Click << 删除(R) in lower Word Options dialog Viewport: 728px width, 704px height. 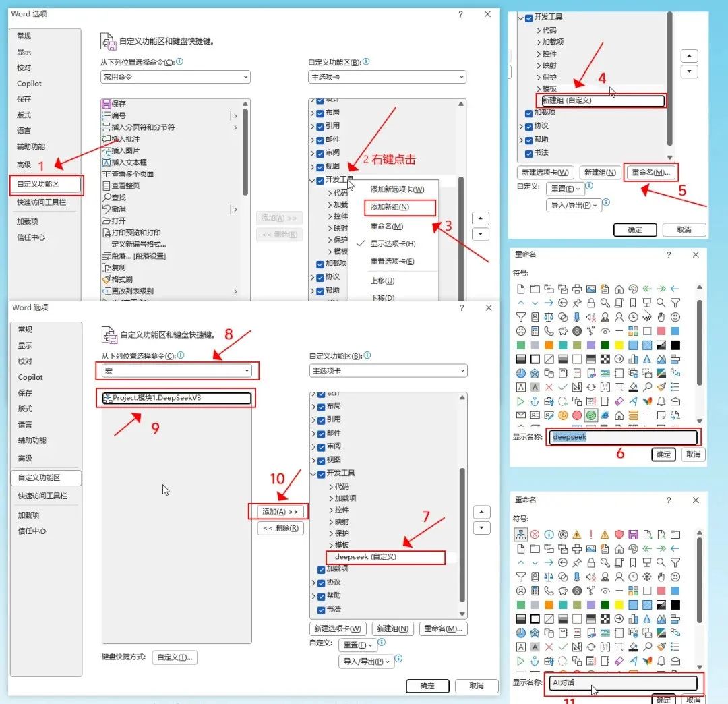click(280, 528)
